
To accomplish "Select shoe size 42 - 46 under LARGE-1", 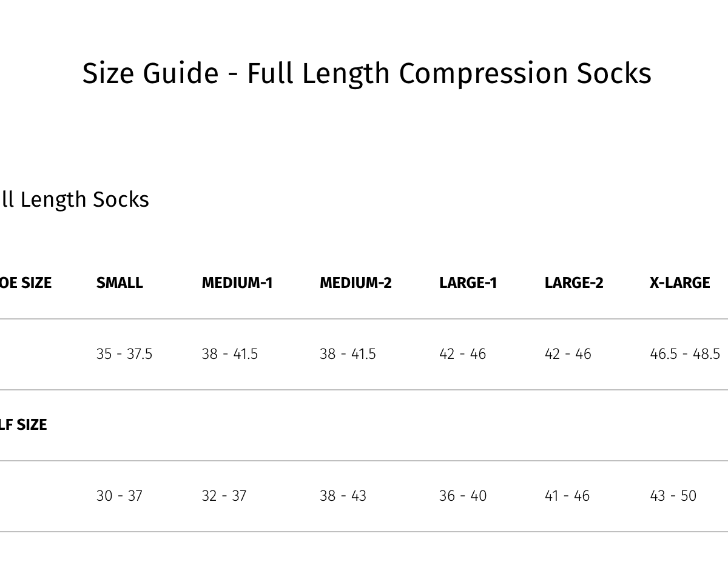I will tap(462, 354).
